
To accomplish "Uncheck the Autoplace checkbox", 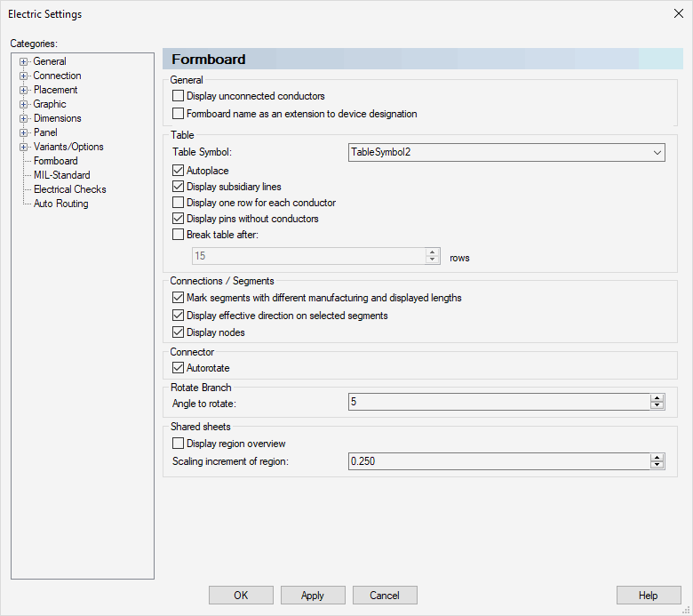I will pyautogui.click(x=179, y=171).
